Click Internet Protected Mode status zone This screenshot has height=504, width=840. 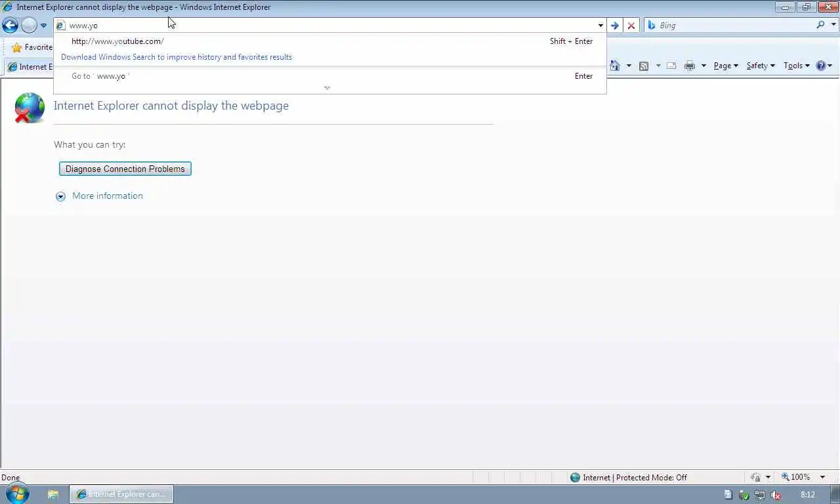(628, 478)
